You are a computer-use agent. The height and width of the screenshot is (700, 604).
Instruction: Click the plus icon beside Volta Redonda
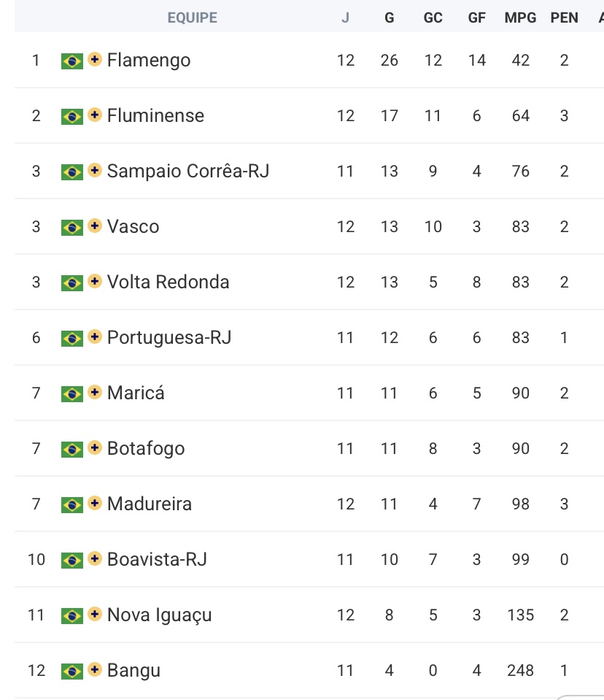coord(95,281)
